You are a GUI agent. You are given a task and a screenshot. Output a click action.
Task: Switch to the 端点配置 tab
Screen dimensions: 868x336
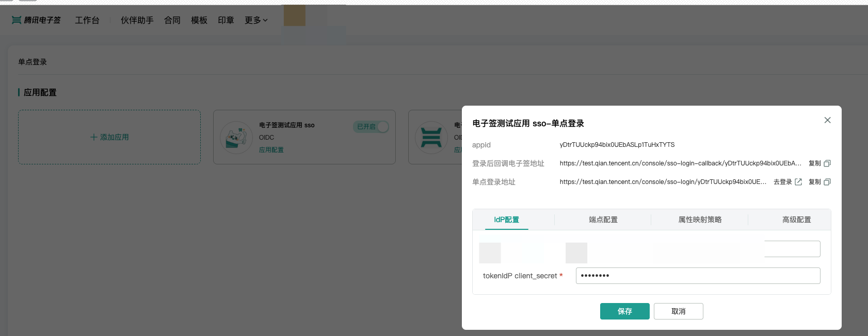coord(603,220)
